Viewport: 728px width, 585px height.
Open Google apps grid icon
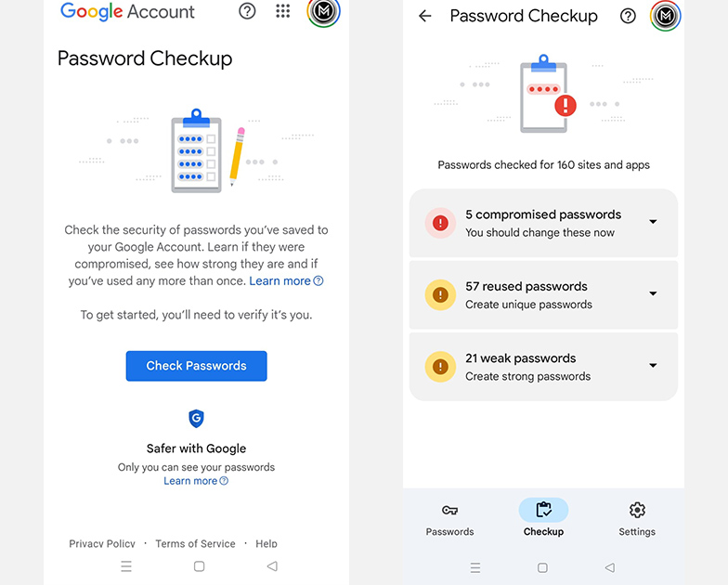283,11
